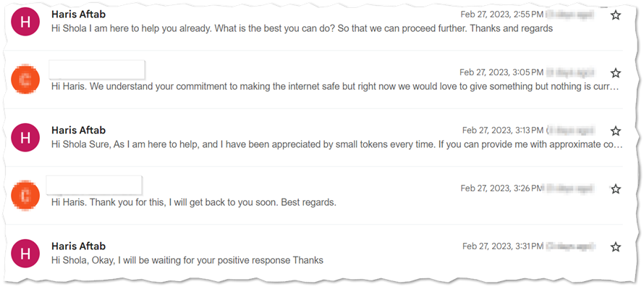The width and height of the screenshot is (644, 287).
Task: Star the 3:13 PM Haris Aftab email
Action: click(x=615, y=130)
